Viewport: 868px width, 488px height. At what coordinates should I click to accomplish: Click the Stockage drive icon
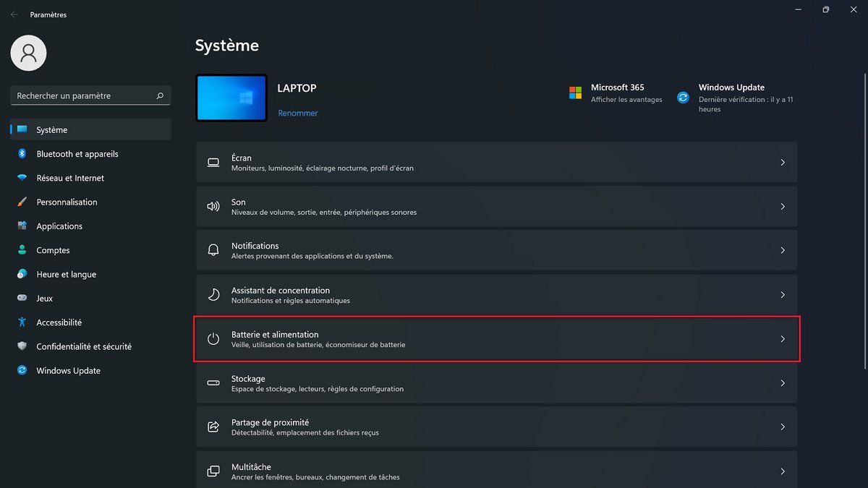(x=213, y=383)
